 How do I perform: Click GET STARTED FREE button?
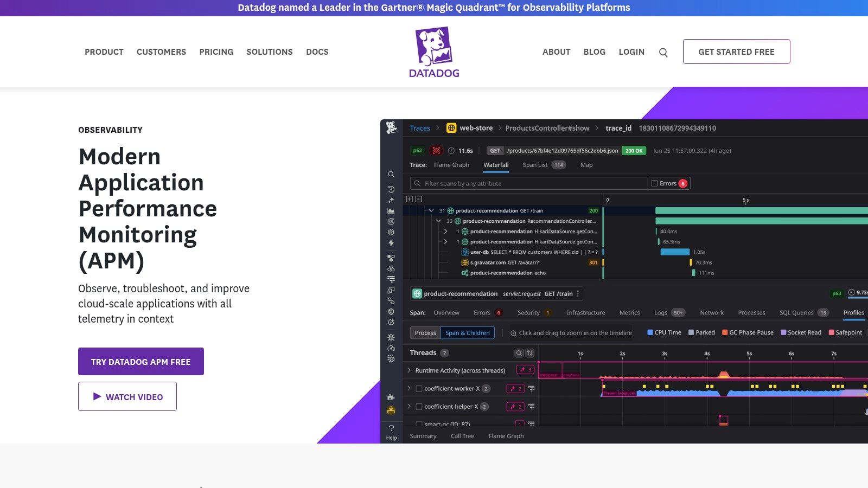pyautogui.click(x=736, y=52)
